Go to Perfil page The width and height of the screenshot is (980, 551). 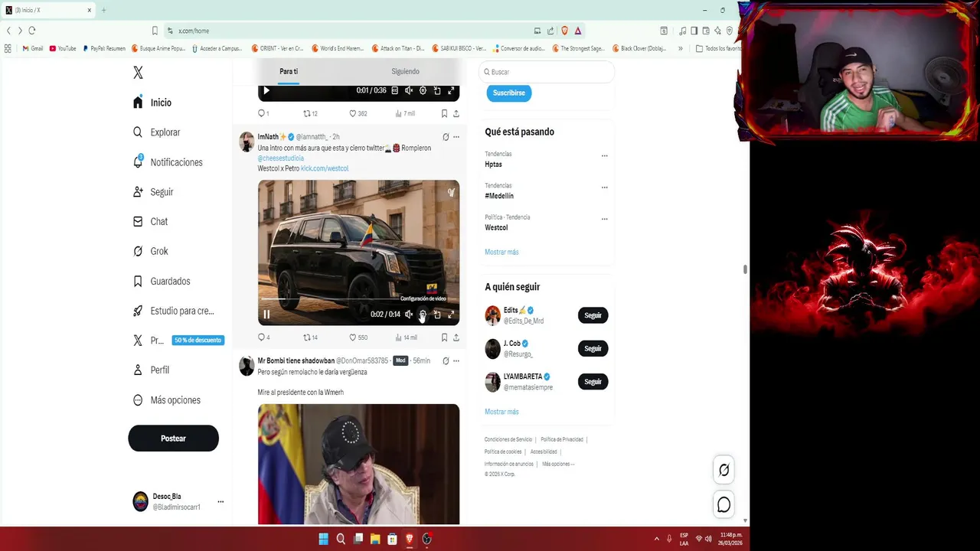coord(150,370)
